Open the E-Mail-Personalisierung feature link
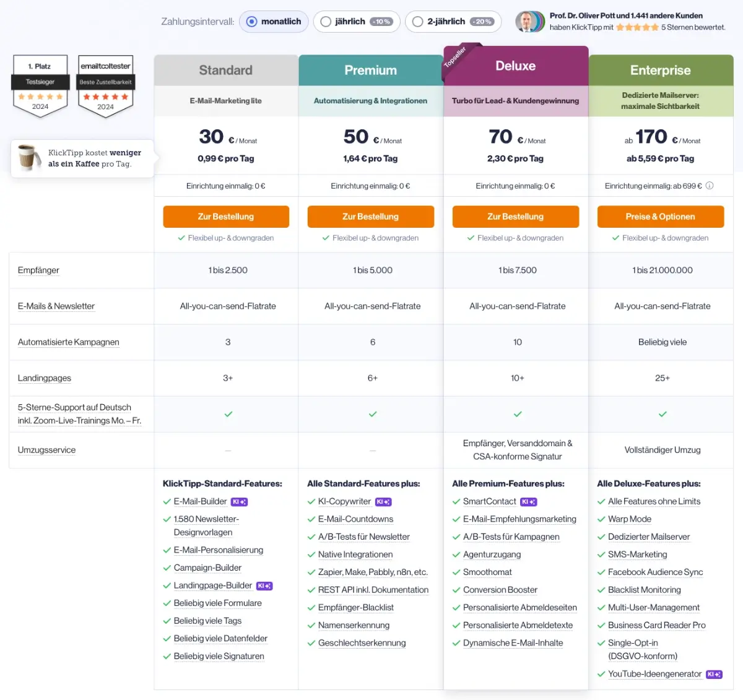Viewport: 743px width, 700px height. pos(219,550)
